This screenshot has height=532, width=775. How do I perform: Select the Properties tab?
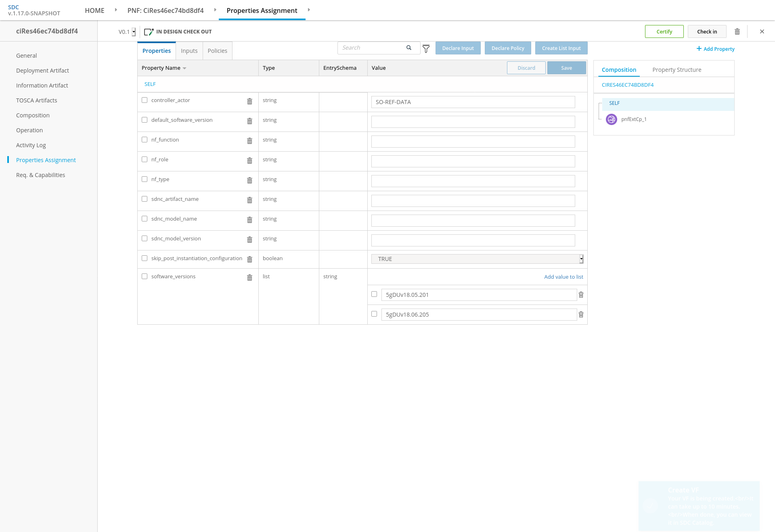[157, 51]
